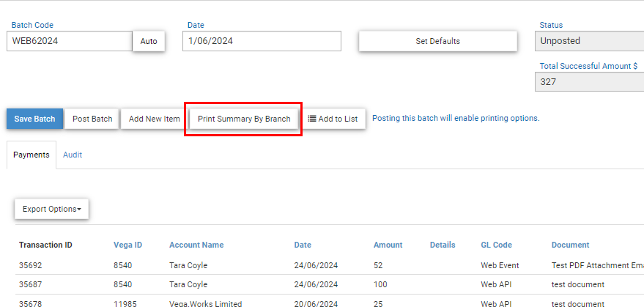Sort by GL Code column header
644x307 pixels.
tap(496, 245)
